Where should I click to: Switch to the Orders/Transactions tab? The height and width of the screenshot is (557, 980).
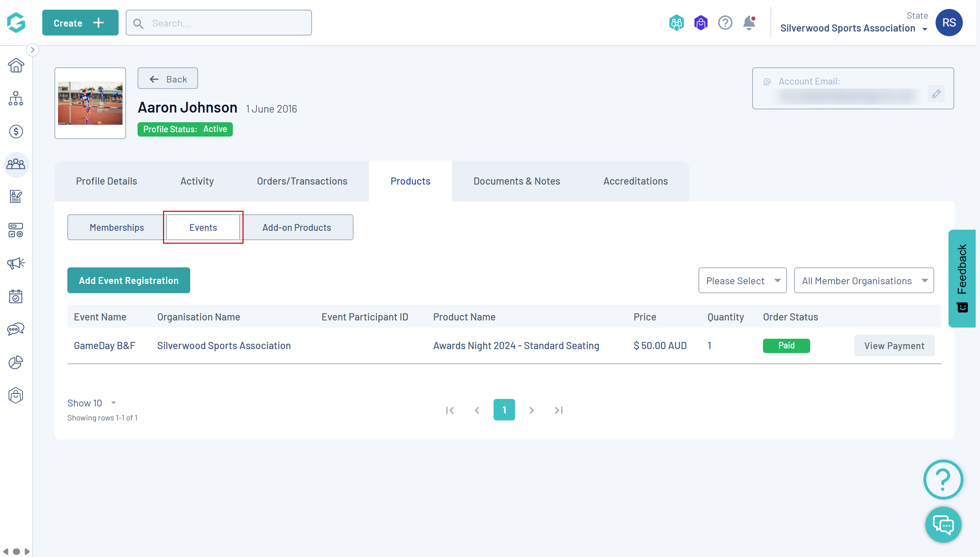pos(302,181)
